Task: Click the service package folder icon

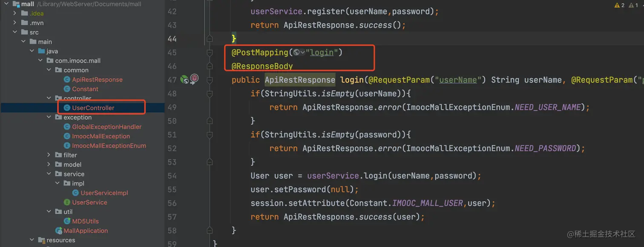Action: [x=58, y=174]
